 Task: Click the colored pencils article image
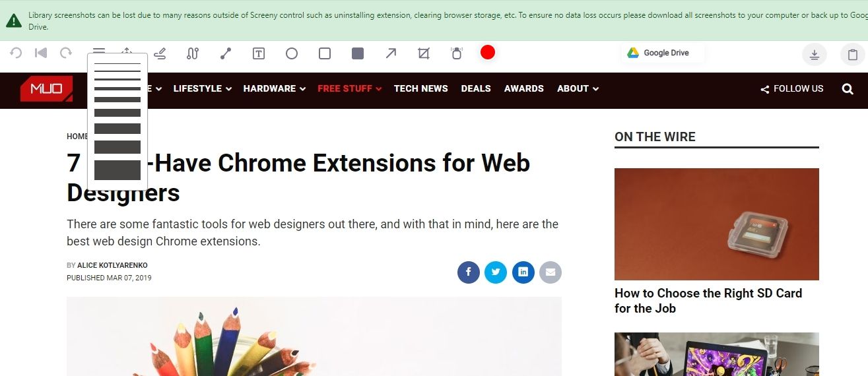tap(314, 336)
